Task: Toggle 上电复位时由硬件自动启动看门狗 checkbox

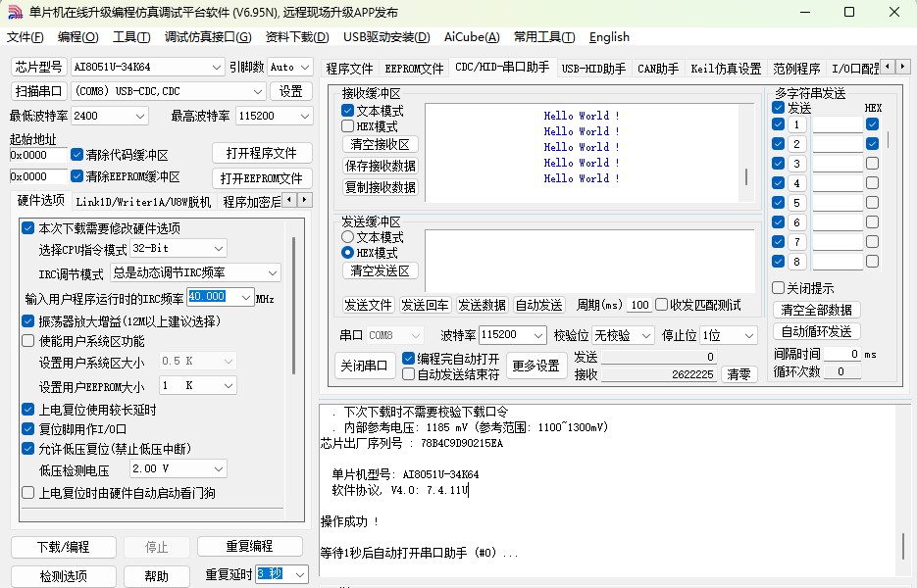Action: pos(27,493)
